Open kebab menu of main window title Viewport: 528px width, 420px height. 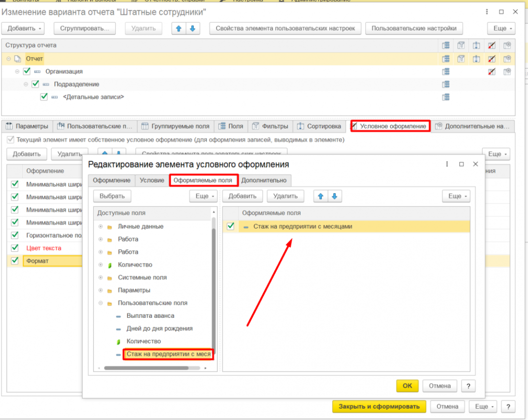tap(486, 12)
